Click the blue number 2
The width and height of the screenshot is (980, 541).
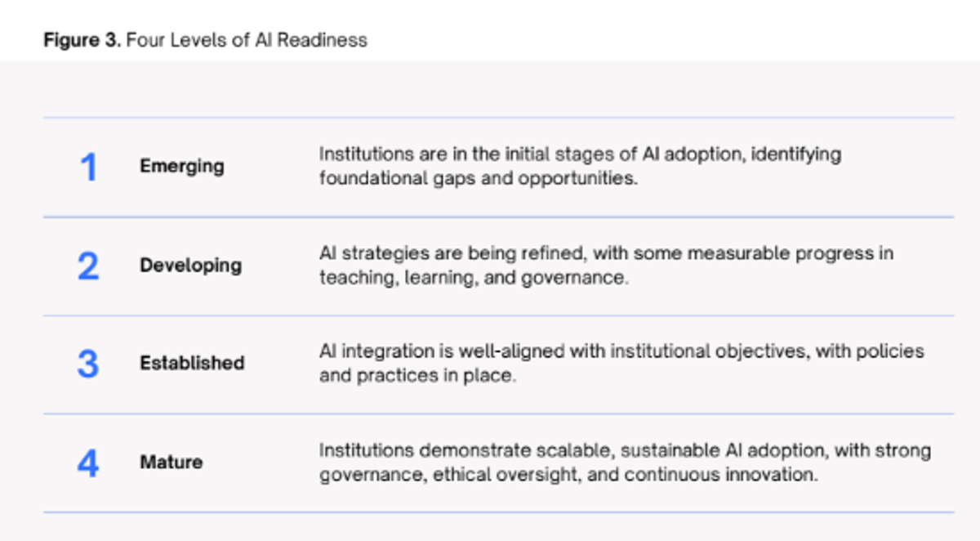point(88,266)
